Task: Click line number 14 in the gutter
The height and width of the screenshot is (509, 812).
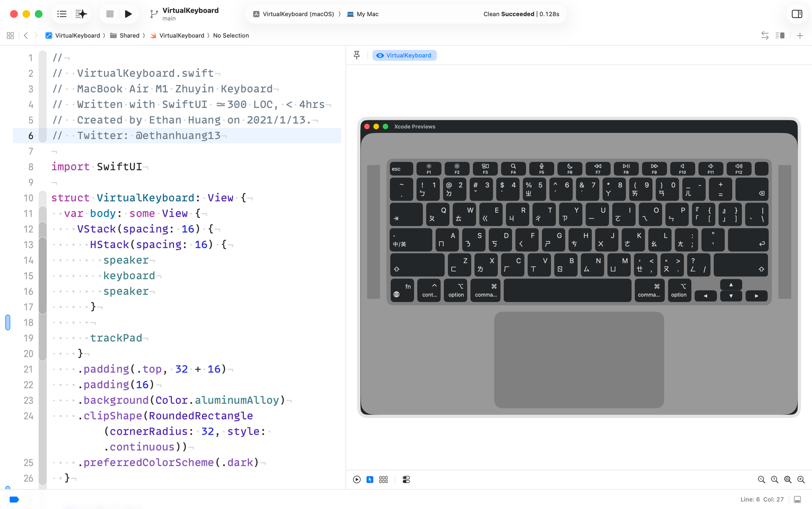Action: 28,260
